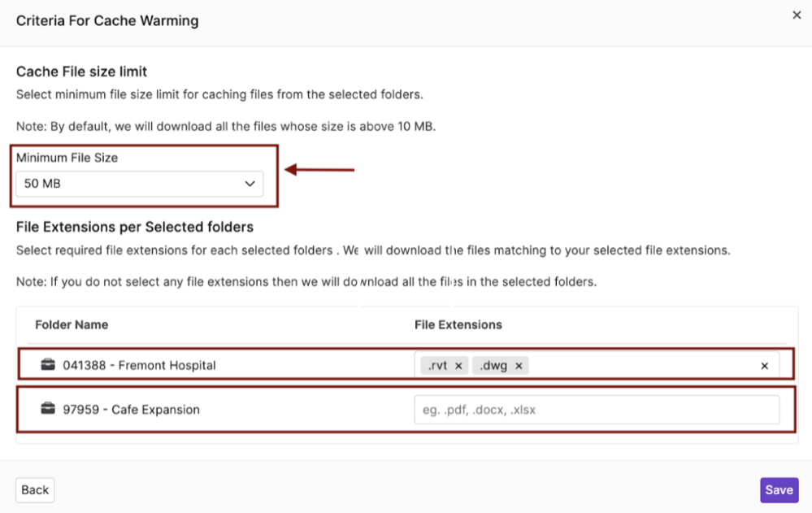Go back using the Back button

(x=35, y=489)
